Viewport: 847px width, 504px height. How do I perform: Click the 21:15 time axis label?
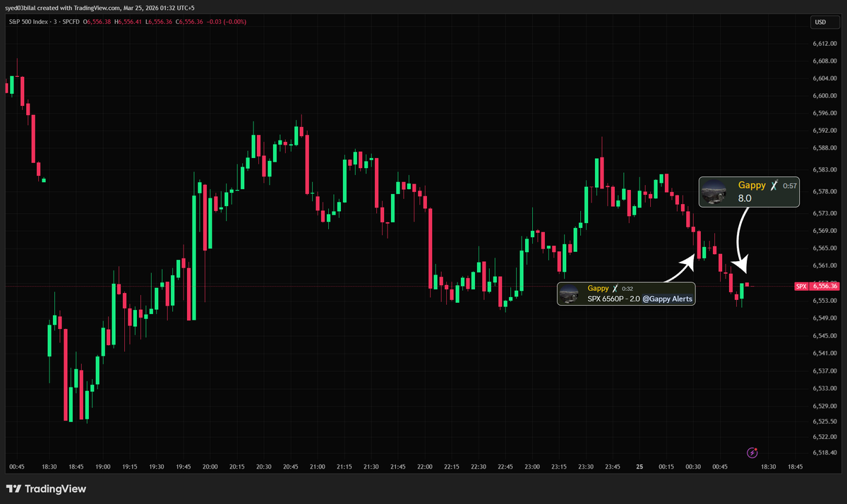pyautogui.click(x=344, y=467)
